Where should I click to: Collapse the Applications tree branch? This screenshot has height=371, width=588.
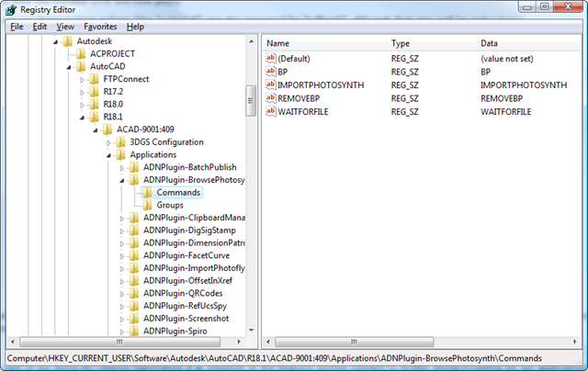click(x=108, y=155)
